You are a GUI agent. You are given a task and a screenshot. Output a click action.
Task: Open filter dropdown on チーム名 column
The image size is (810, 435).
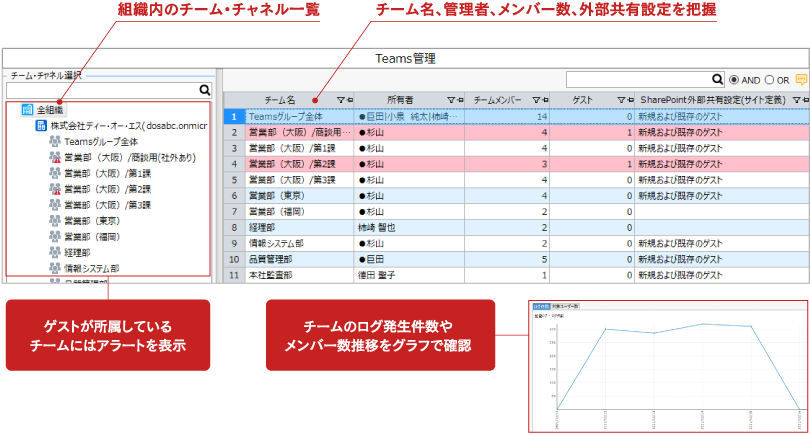[x=341, y=100]
